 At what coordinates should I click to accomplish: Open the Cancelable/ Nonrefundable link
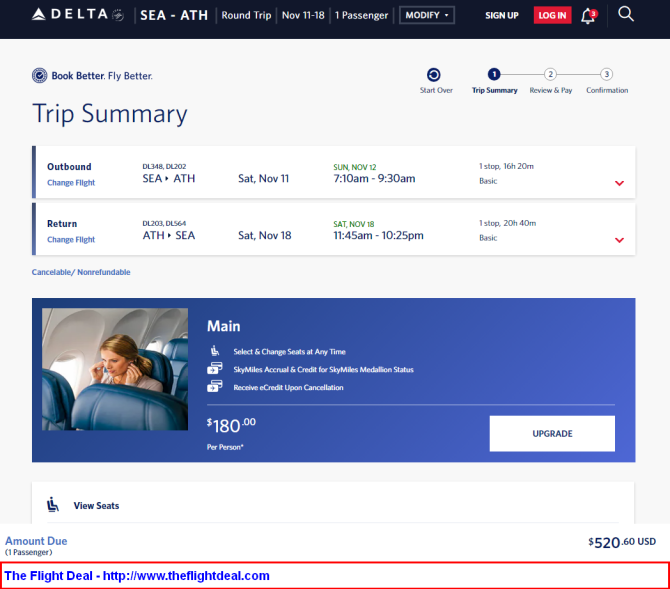pyautogui.click(x=81, y=272)
